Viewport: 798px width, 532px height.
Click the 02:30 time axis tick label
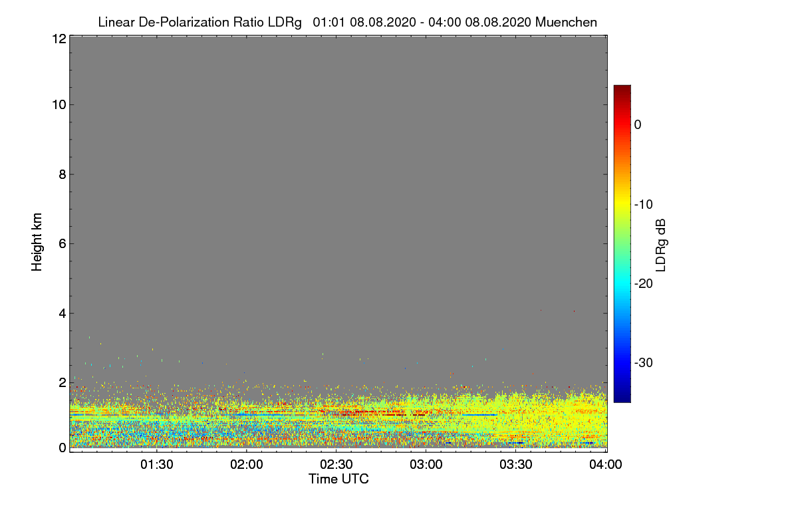tap(336, 464)
